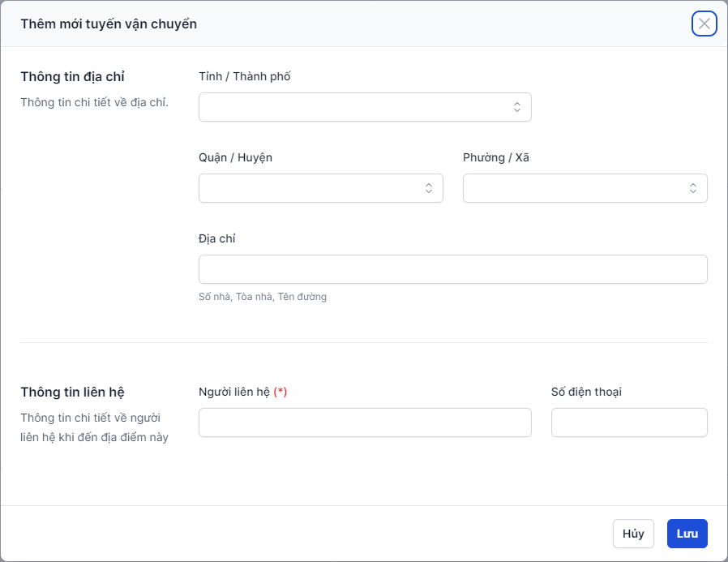Click the hint Số nhà, Tòa nhà, Tên đường
The height and width of the screenshot is (562, 728).
point(262,297)
